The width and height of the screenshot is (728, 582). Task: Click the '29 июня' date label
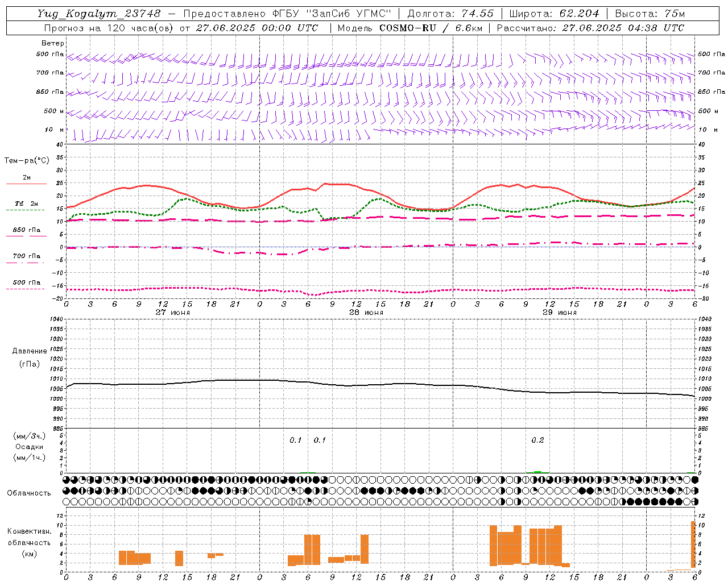point(559,313)
